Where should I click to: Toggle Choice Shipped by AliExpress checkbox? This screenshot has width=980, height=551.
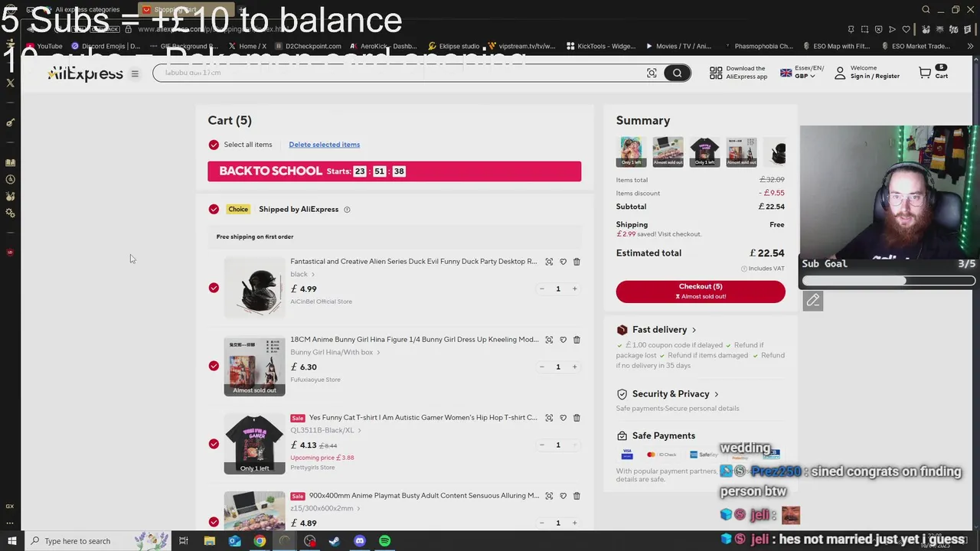[214, 210]
